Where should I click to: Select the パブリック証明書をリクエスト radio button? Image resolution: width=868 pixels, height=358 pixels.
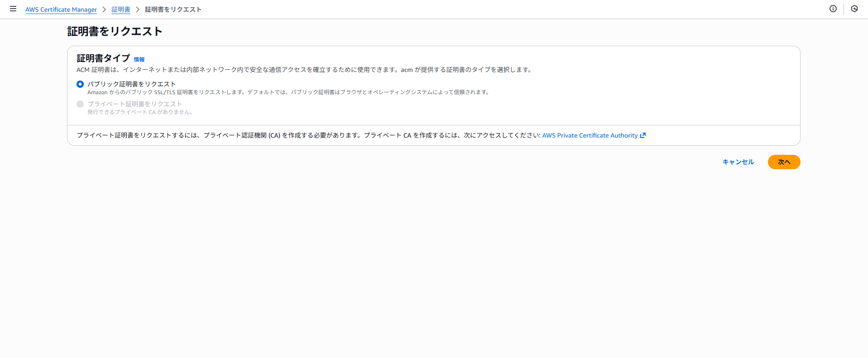click(80, 84)
